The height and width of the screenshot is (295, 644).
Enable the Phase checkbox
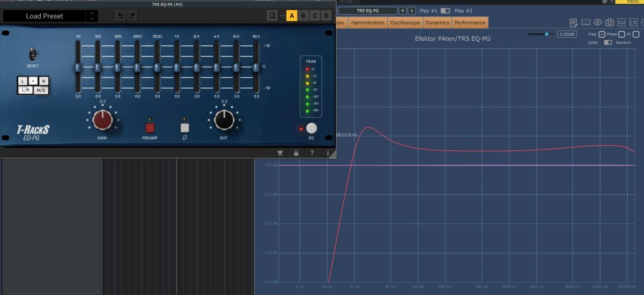pos(621,34)
